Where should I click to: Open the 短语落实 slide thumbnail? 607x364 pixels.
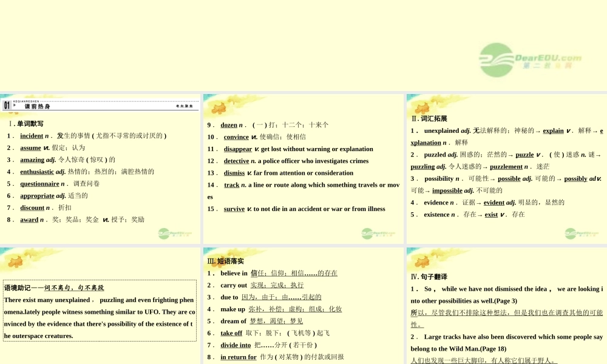303,306
